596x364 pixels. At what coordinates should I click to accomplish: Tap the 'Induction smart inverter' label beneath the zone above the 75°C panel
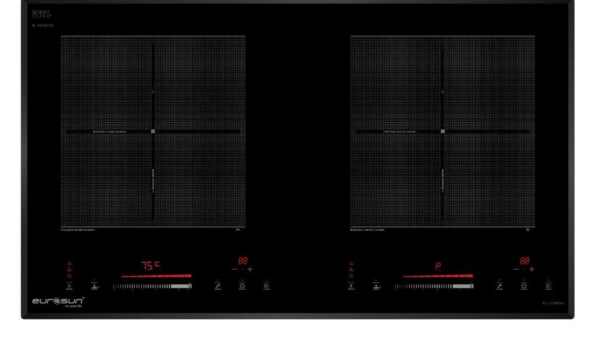point(78,230)
